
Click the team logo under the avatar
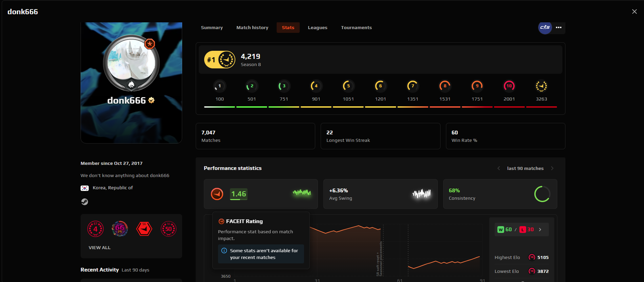pos(131,85)
